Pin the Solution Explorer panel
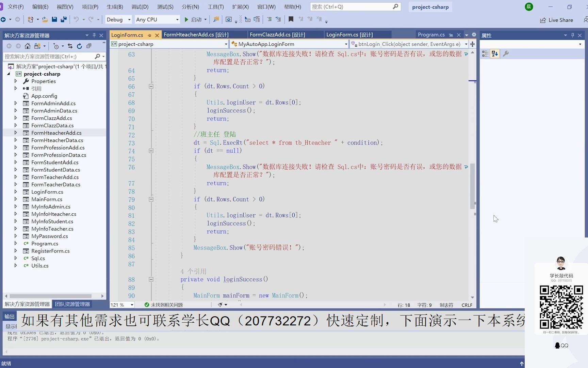The height and width of the screenshot is (368, 588). (94, 35)
